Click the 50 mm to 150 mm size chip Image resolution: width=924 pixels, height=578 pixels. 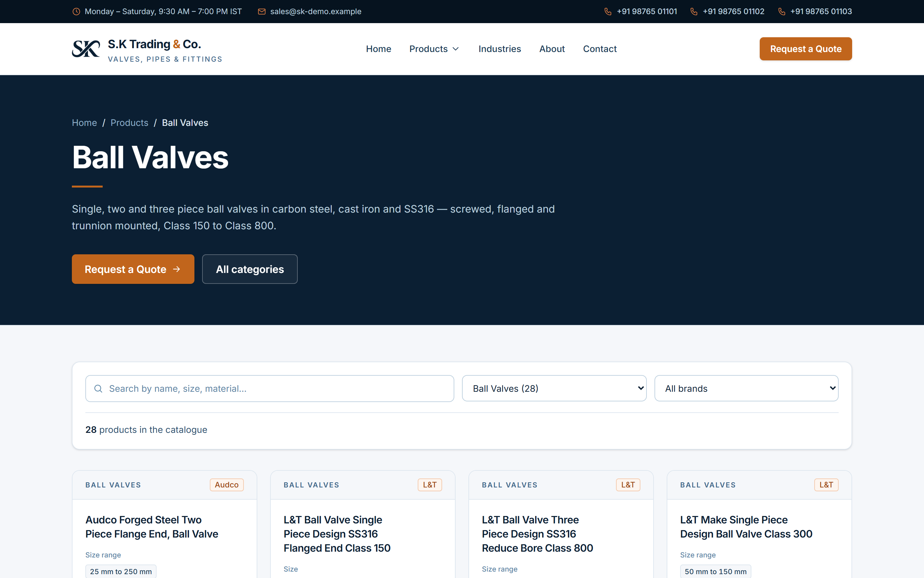[715, 572]
